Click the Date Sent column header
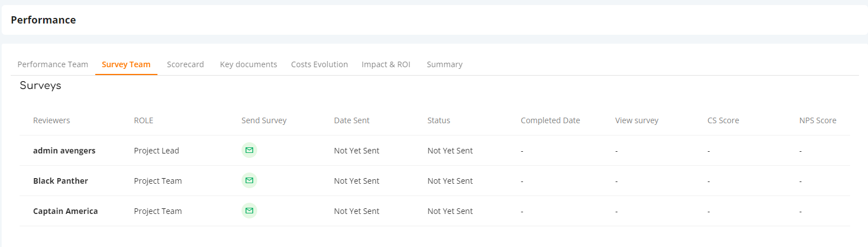The width and height of the screenshot is (868, 247). (352, 120)
